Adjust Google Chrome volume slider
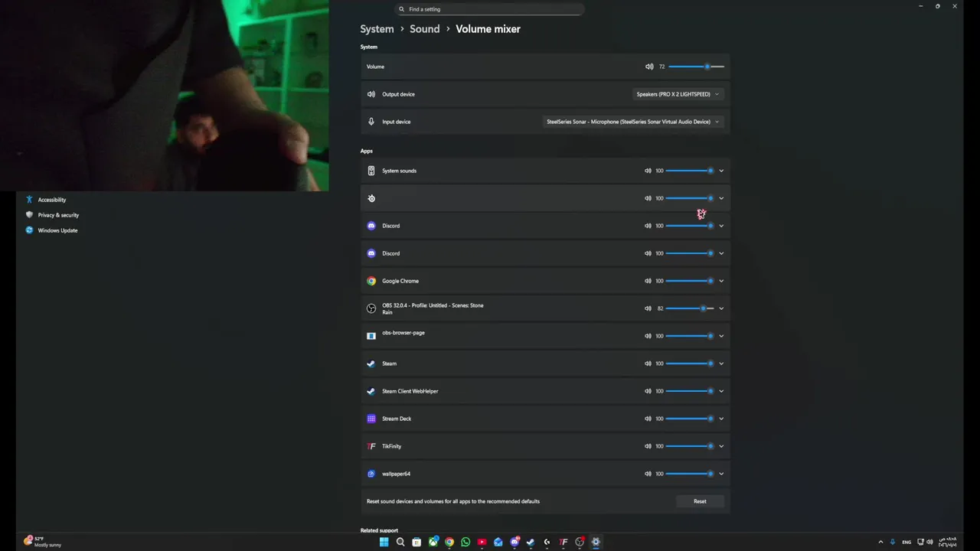 point(690,281)
